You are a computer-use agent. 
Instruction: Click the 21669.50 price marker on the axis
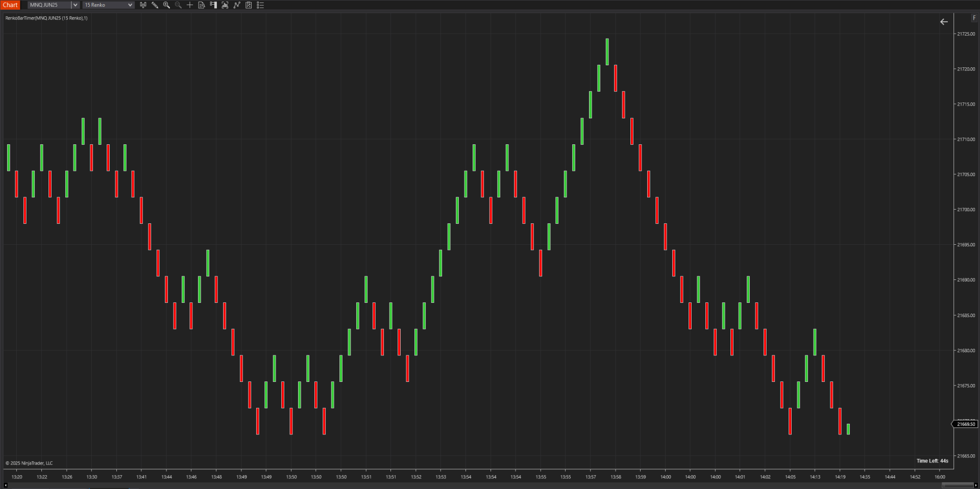click(965, 424)
